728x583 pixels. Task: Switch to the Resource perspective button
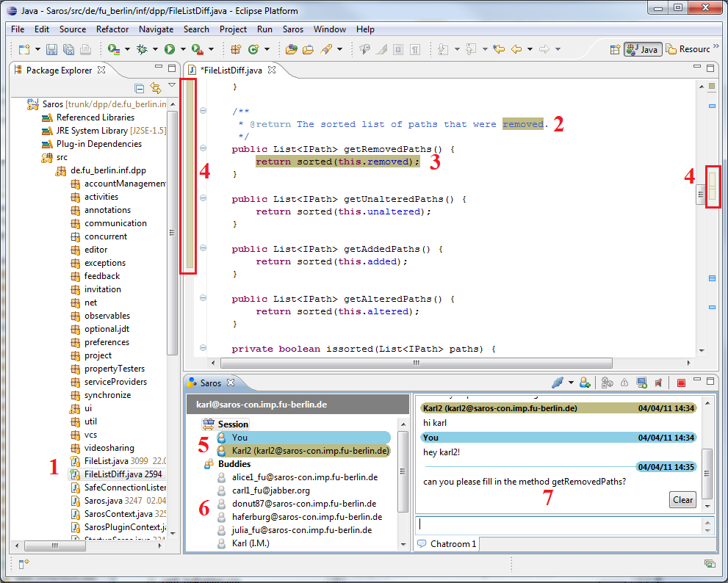coord(688,49)
